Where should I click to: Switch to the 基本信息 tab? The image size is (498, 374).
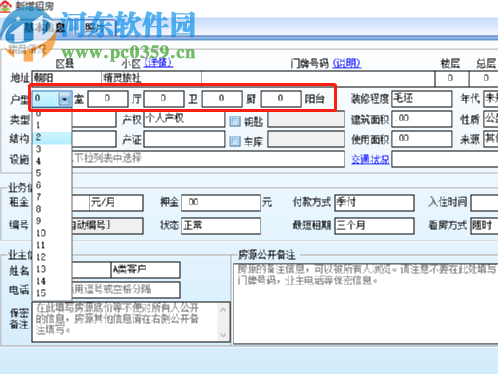(44, 28)
